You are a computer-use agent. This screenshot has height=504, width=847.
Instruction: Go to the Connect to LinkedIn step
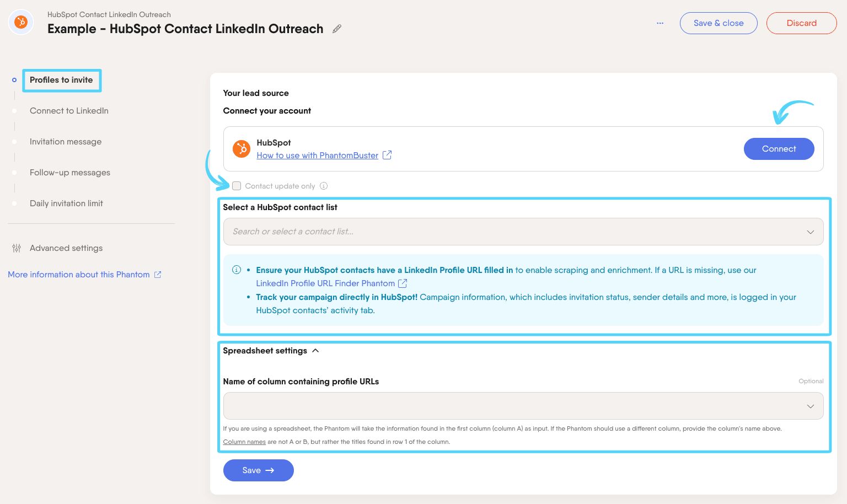point(69,111)
